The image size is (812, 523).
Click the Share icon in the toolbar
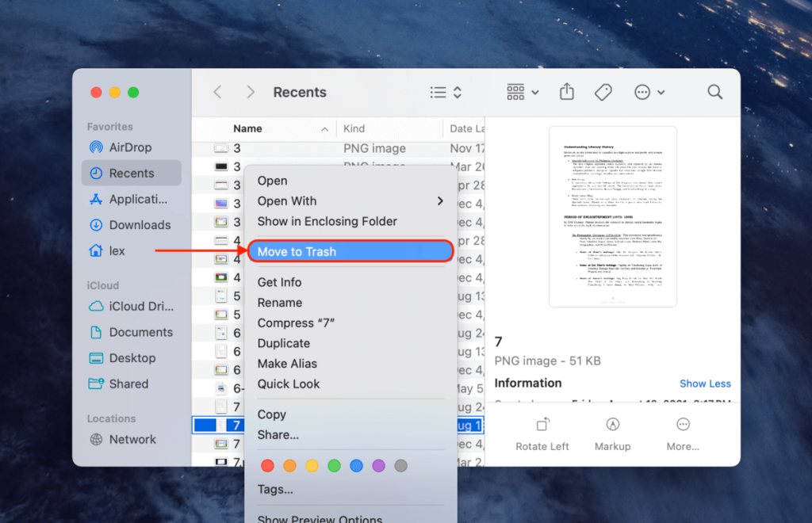point(566,92)
